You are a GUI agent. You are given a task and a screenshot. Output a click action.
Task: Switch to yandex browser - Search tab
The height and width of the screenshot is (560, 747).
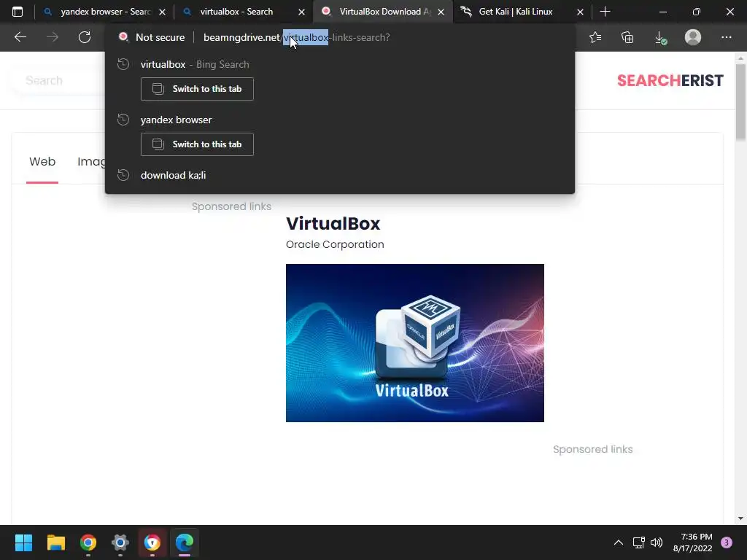click(x=105, y=12)
